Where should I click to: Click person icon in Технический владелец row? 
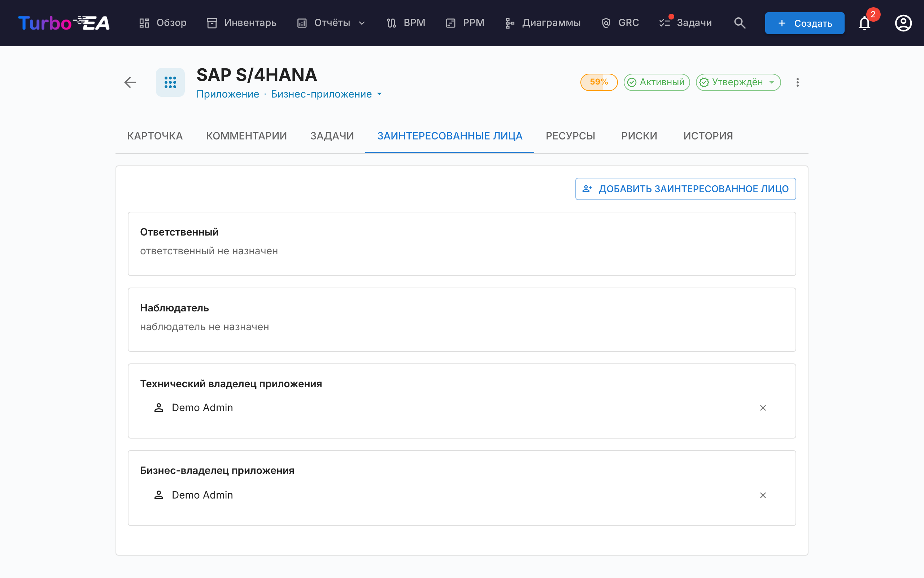pyautogui.click(x=159, y=407)
